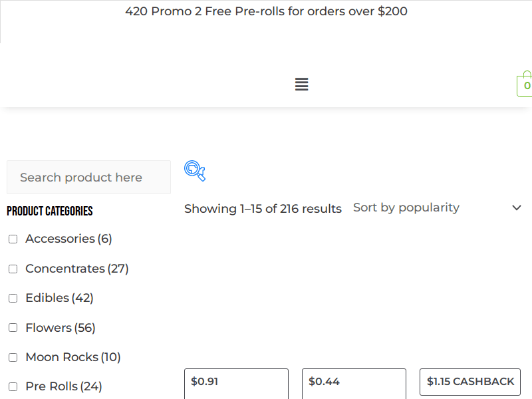The height and width of the screenshot is (399, 532).
Task: Click the sort dropdown chevron arrow
Action: pos(517,208)
